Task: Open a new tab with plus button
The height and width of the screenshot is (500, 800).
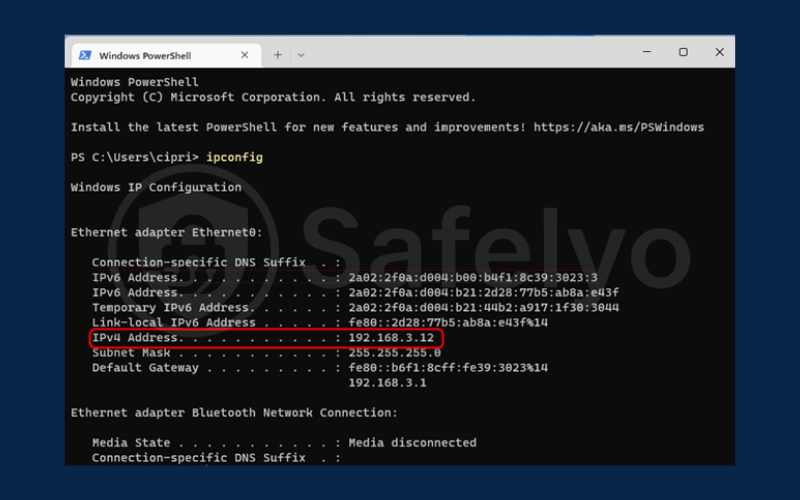Action: [278, 55]
